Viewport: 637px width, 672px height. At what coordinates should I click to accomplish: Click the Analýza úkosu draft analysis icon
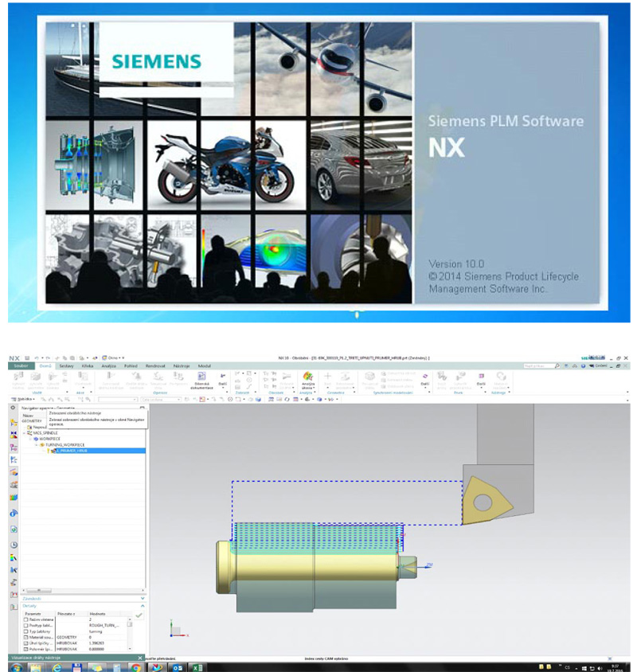coord(308,380)
